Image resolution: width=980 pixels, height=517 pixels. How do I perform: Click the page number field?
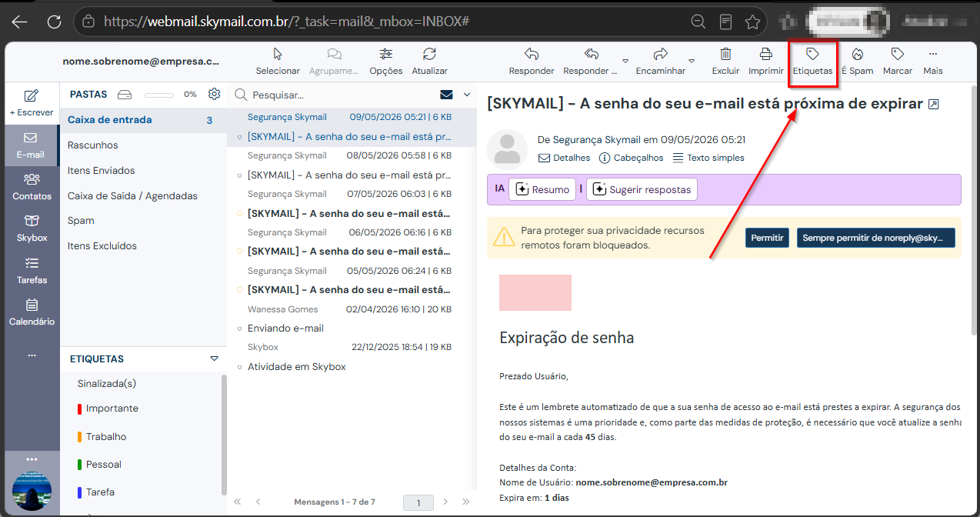pyautogui.click(x=418, y=502)
